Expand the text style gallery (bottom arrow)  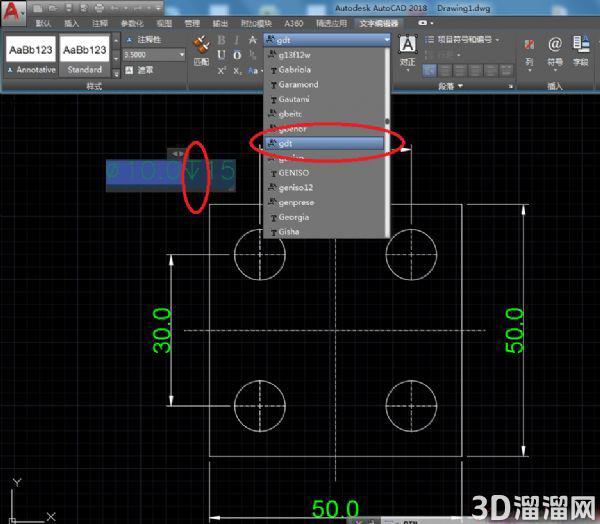(x=116, y=73)
